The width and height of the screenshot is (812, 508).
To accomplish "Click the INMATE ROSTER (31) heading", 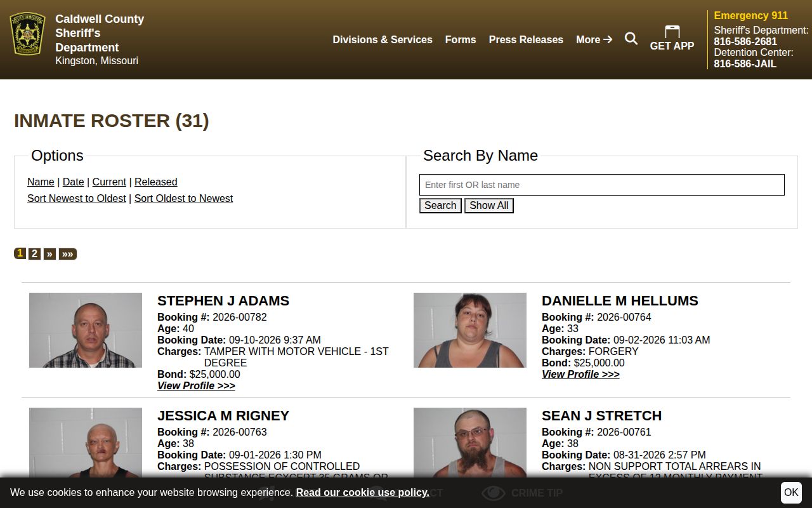I will coord(112,121).
